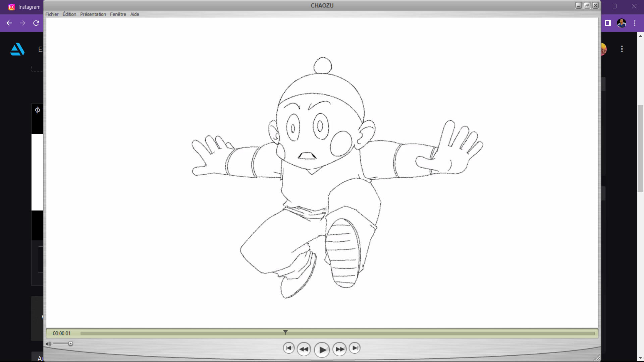Reload the current browser page

click(x=36, y=23)
